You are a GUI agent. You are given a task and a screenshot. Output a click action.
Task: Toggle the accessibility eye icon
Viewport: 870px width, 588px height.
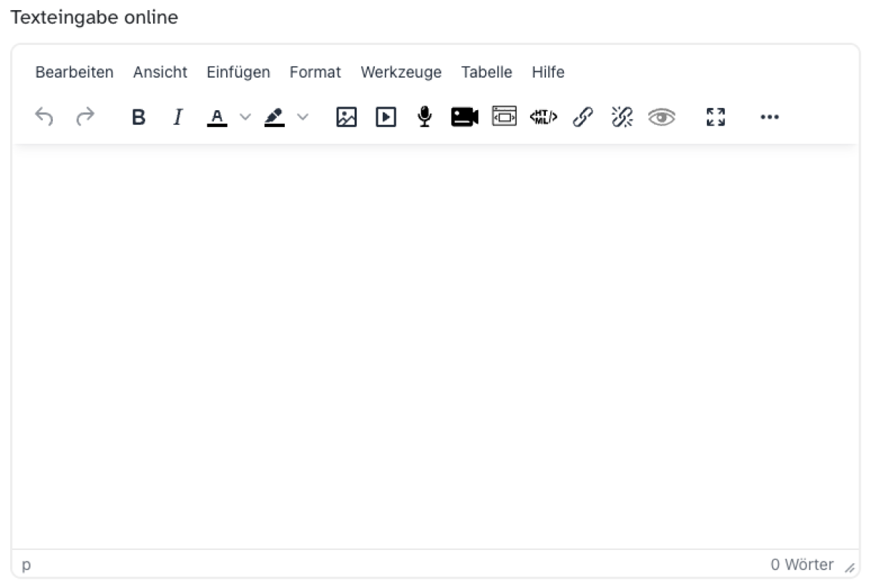[x=661, y=117]
